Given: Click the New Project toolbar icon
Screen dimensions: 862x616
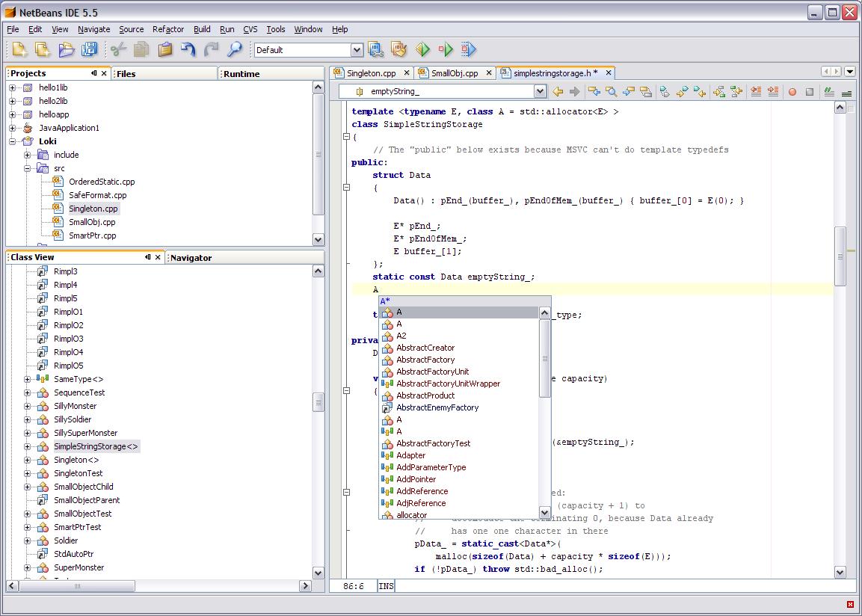Looking at the screenshot, I should (x=43, y=49).
